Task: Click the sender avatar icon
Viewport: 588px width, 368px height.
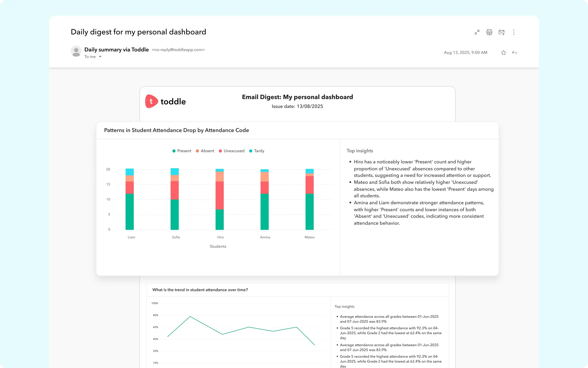Action: [x=76, y=51]
